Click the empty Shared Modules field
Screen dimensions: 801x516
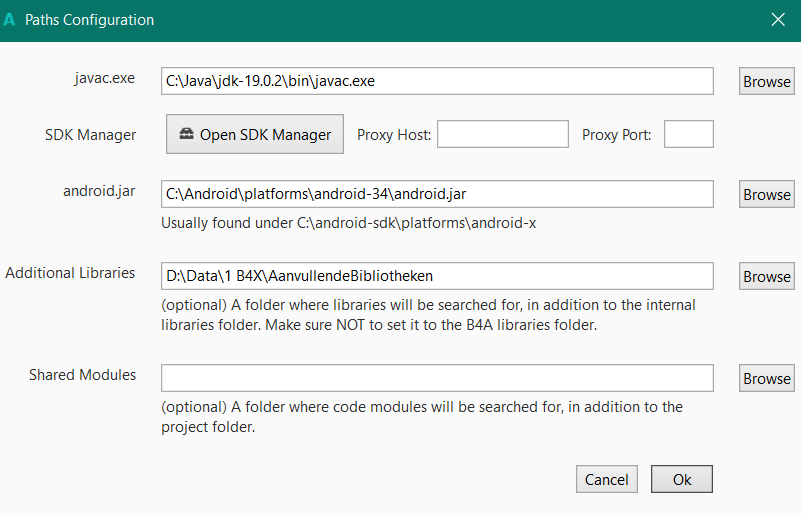[437, 378]
